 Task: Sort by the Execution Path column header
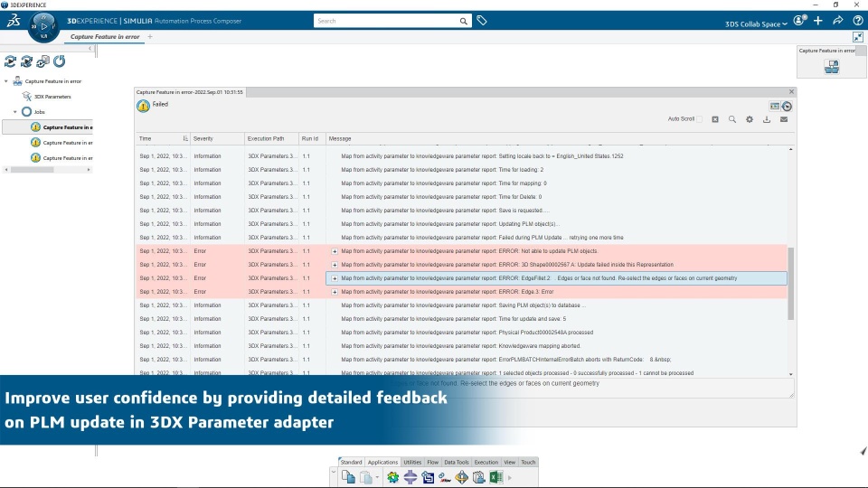[270, 139]
